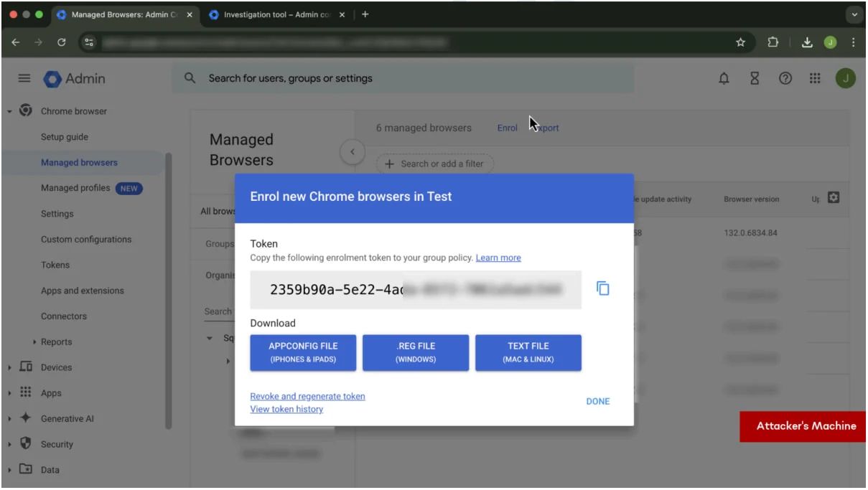Close the Investigation tool tab
Viewport: 868px width, 490px height.
coord(342,14)
